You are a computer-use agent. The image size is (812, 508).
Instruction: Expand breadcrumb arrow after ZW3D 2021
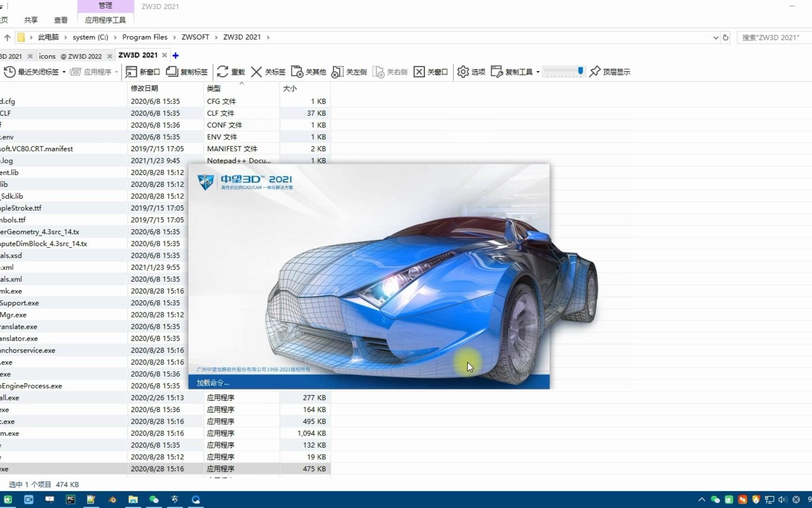click(x=268, y=37)
